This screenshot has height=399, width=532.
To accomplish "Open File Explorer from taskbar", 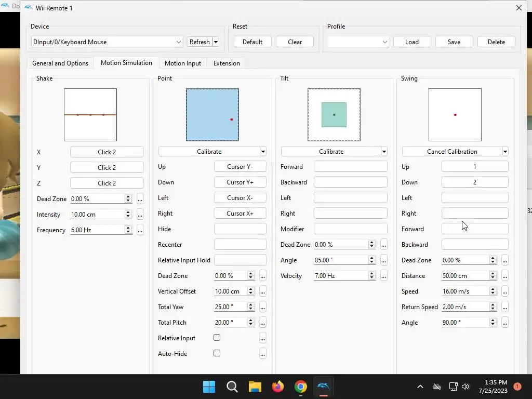I will pos(255,387).
